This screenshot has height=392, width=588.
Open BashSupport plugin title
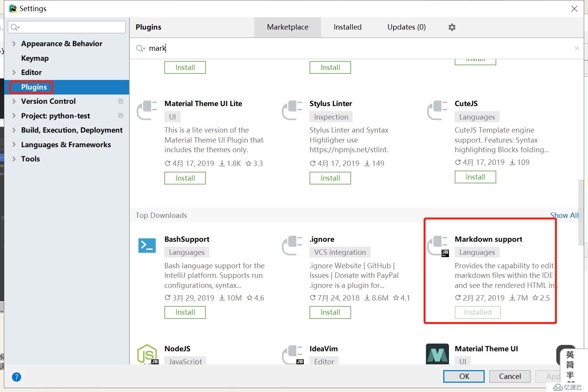tap(187, 239)
